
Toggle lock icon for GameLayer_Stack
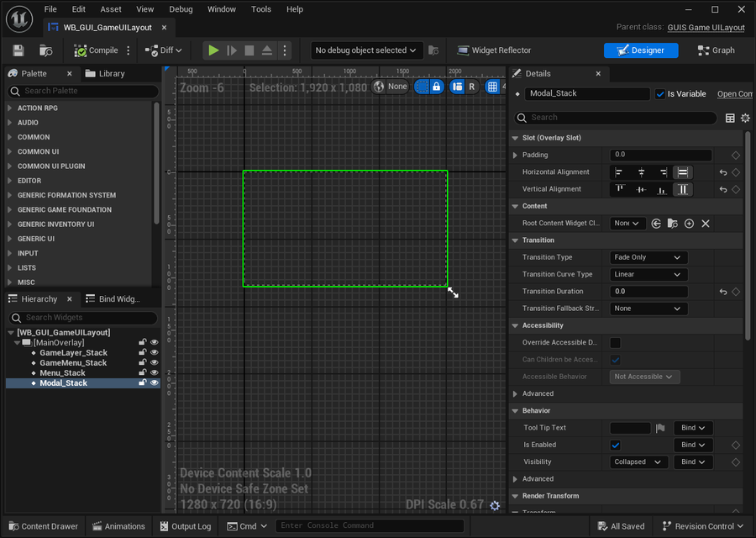(142, 353)
